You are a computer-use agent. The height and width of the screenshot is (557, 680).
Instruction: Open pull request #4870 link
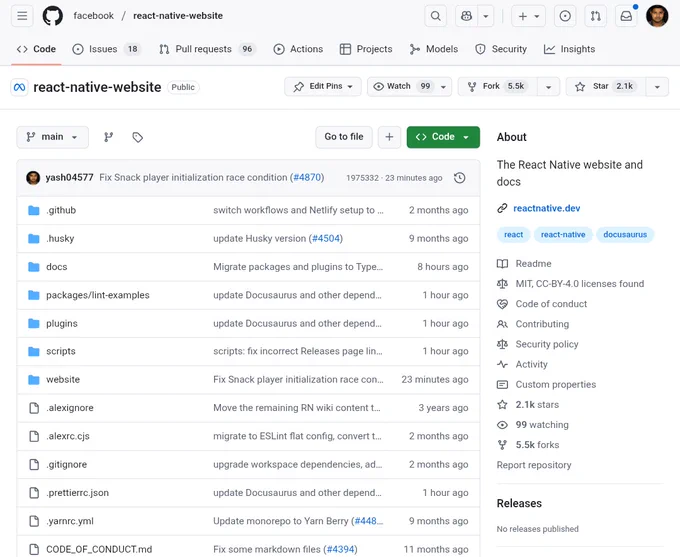307,177
